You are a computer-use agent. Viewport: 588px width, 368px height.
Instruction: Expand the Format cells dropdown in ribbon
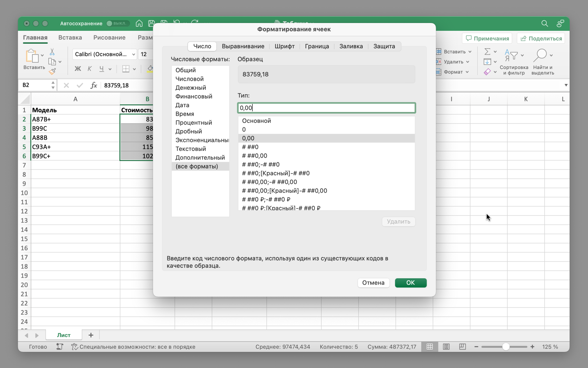point(467,72)
